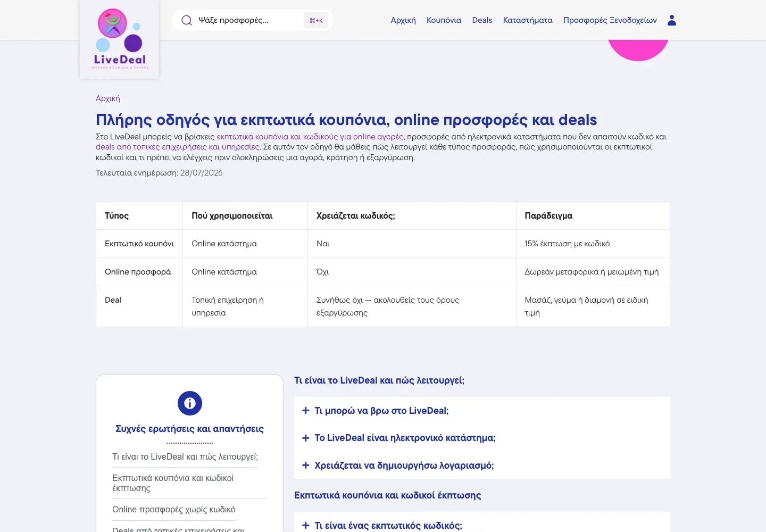
Task: Open the Deals menu item
Action: 482,20
